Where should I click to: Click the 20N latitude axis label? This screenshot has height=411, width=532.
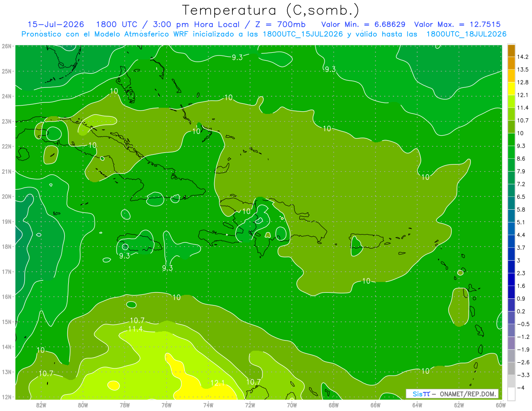click(x=7, y=196)
